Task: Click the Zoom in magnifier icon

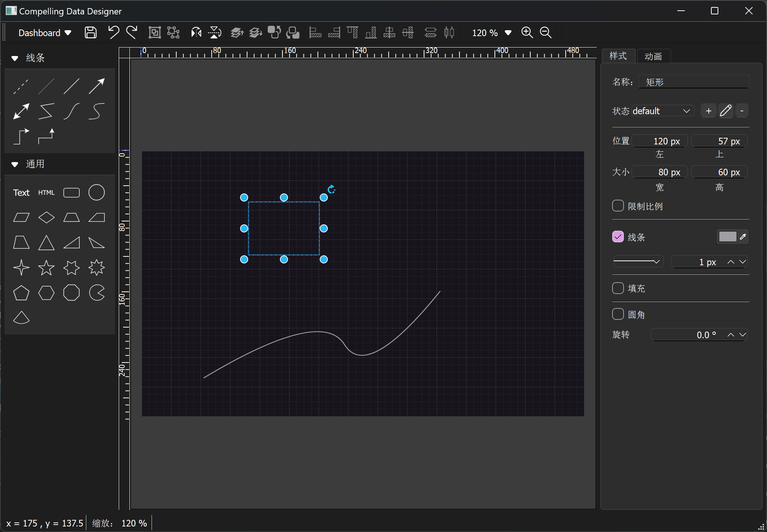Action: (x=527, y=32)
